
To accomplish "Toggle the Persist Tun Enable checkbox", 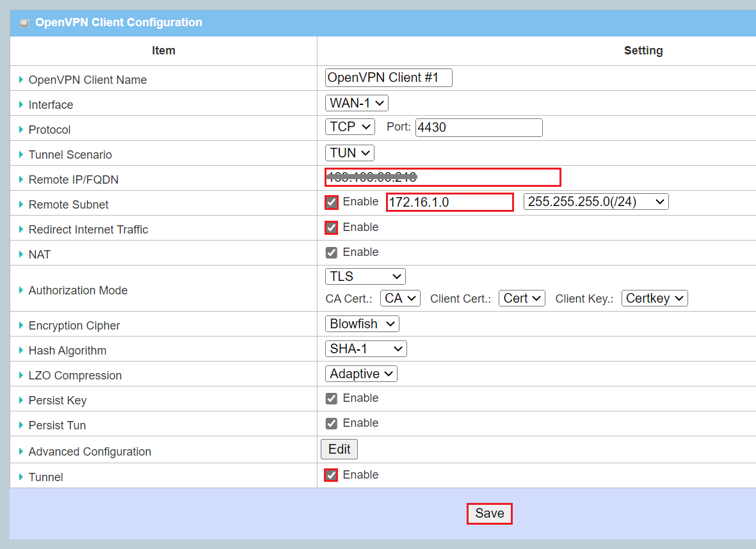I will (x=331, y=423).
